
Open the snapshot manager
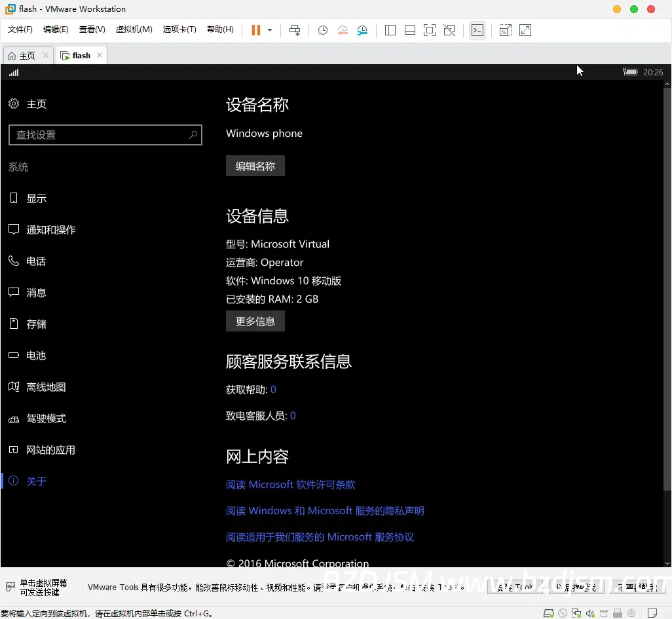[362, 30]
